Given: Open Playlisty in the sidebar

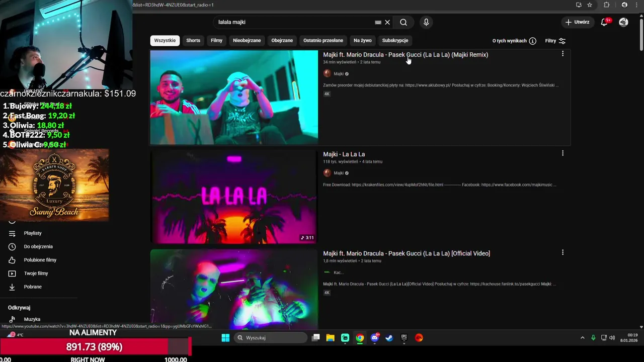Looking at the screenshot, I should click(33, 233).
